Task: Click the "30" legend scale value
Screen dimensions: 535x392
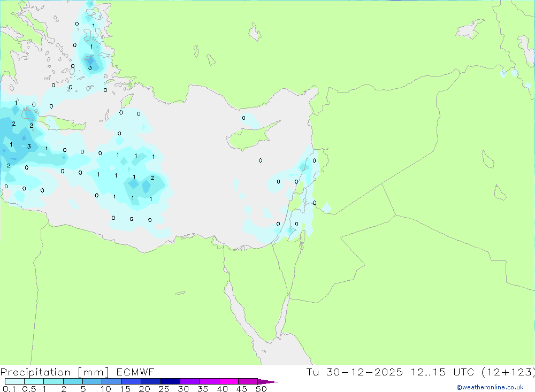Action: point(183,389)
